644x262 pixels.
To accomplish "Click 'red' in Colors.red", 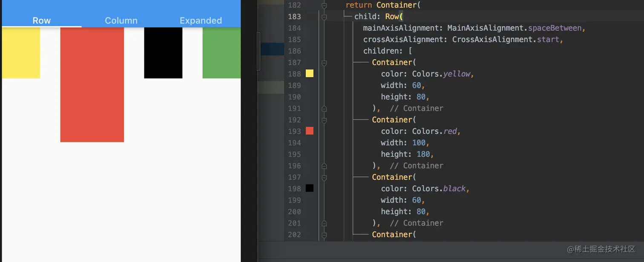I will (x=450, y=131).
